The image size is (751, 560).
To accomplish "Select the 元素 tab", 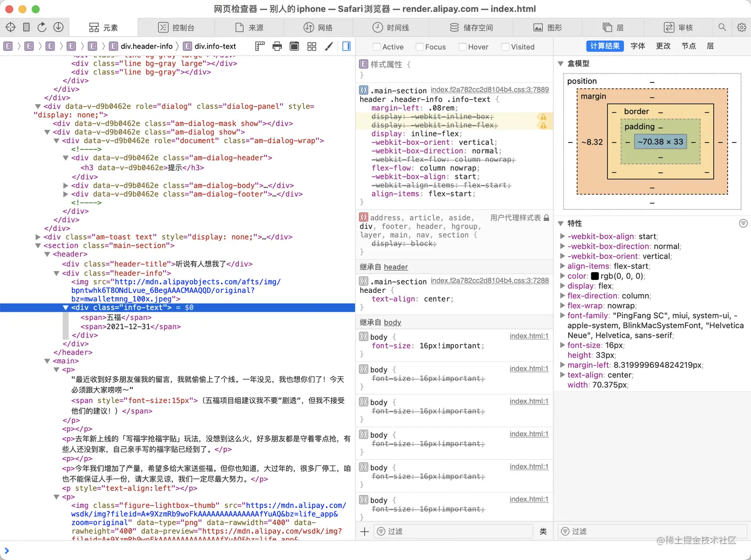I will (x=103, y=27).
